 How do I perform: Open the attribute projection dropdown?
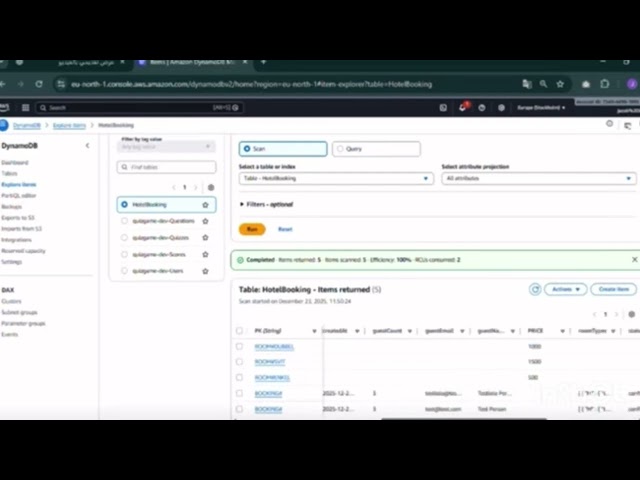point(538,178)
